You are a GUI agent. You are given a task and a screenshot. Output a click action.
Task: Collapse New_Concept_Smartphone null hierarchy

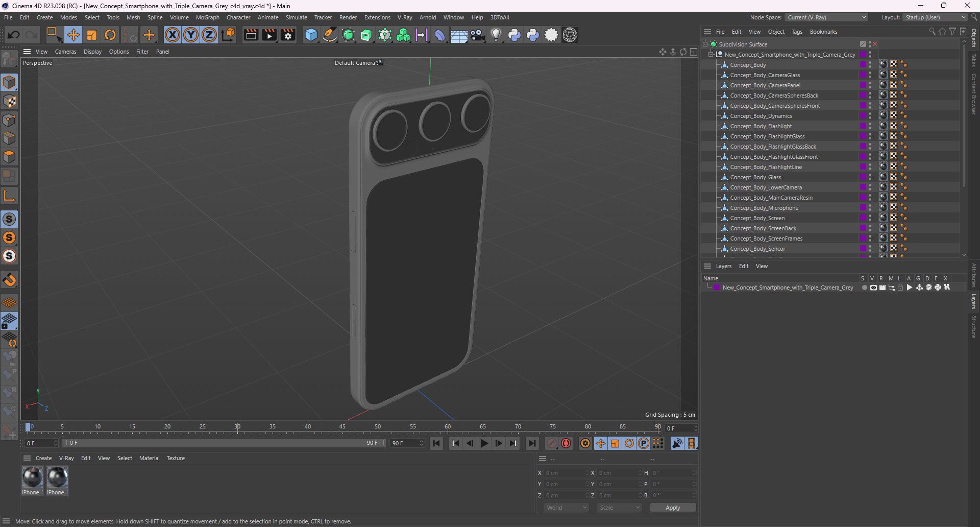[x=711, y=55]
